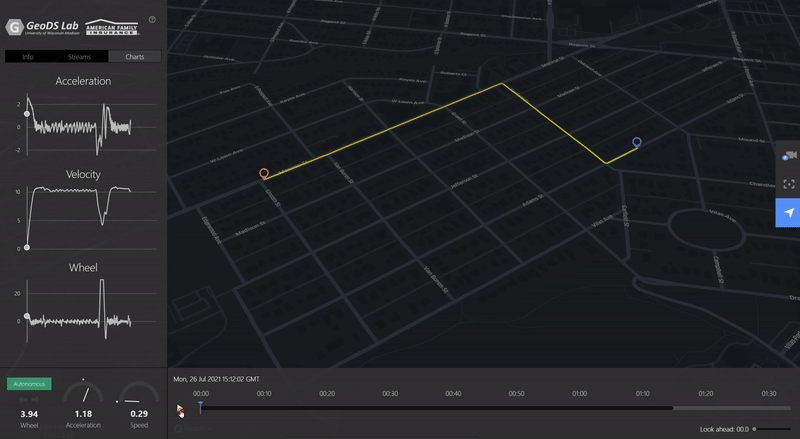Click the recenter frame icon
The image size is (800, 439).
pos(789,184)
